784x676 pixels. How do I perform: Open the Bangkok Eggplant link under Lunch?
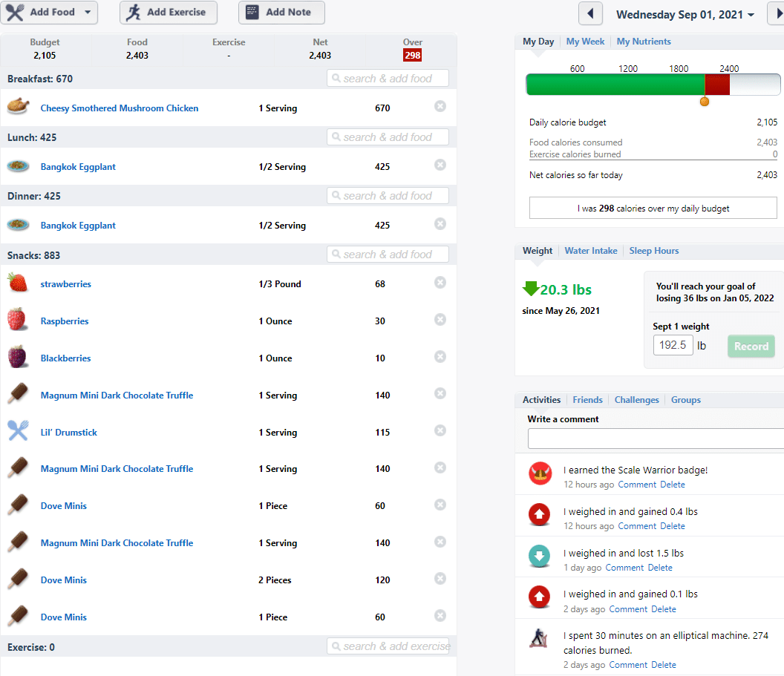tap(78, 167)
